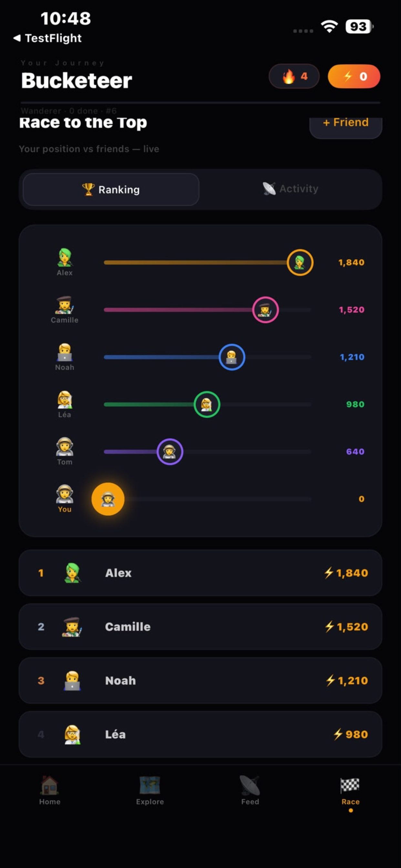401x868 pixels.
Task: Tap the lightning points badge
Action: click(x=354, y=76)
